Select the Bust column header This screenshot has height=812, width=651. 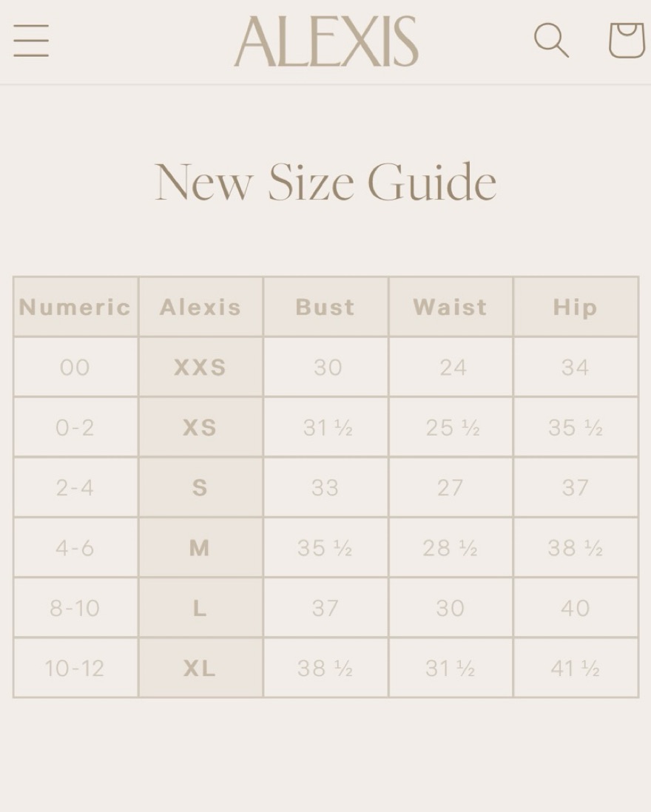[x=325, y=307]
